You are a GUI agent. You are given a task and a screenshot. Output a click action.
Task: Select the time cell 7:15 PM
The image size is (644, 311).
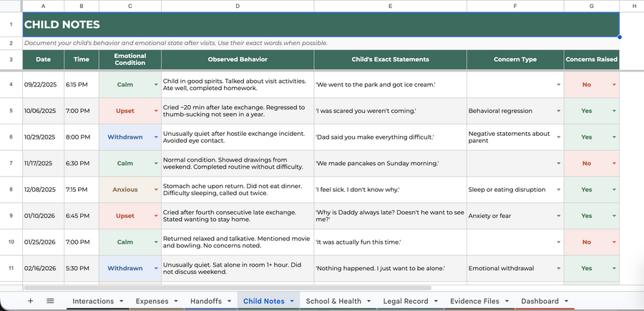(82, 189)
